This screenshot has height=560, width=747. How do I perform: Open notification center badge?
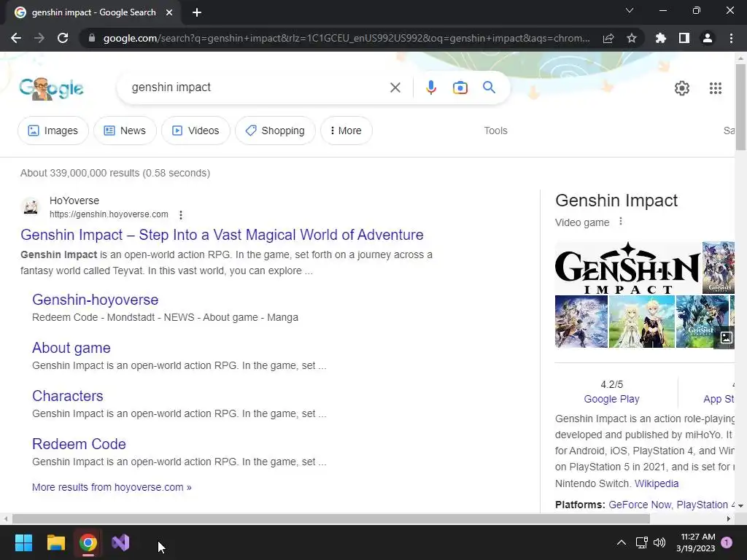point(727,542)
